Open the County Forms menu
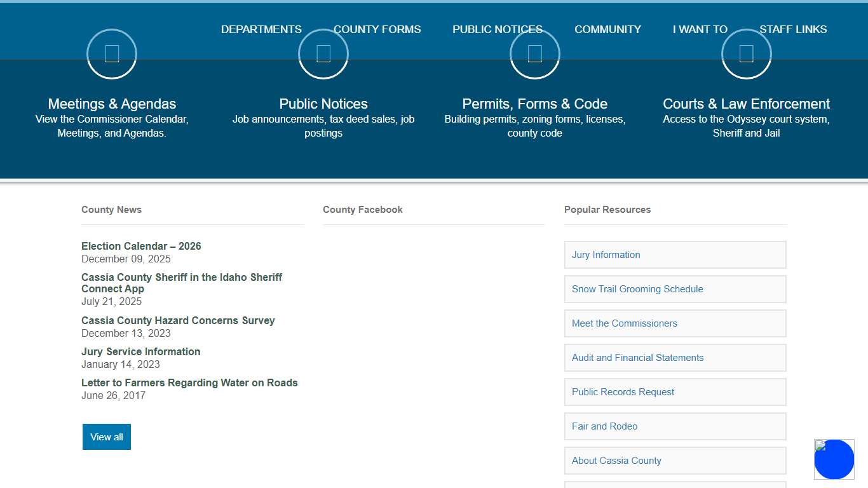The image size is (868, 488). point(377,29)
